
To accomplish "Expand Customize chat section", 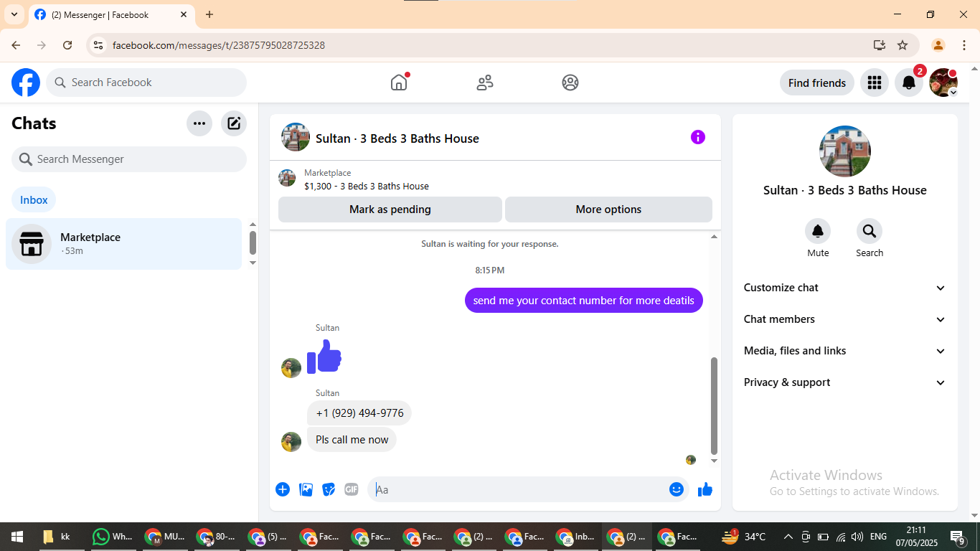I will (x=845, y=288).
